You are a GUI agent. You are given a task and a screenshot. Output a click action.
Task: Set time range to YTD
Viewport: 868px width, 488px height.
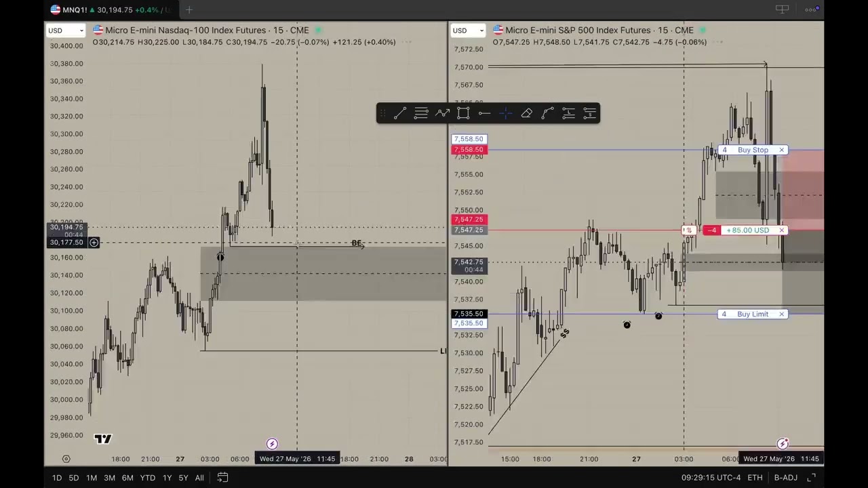pos(147,478)
